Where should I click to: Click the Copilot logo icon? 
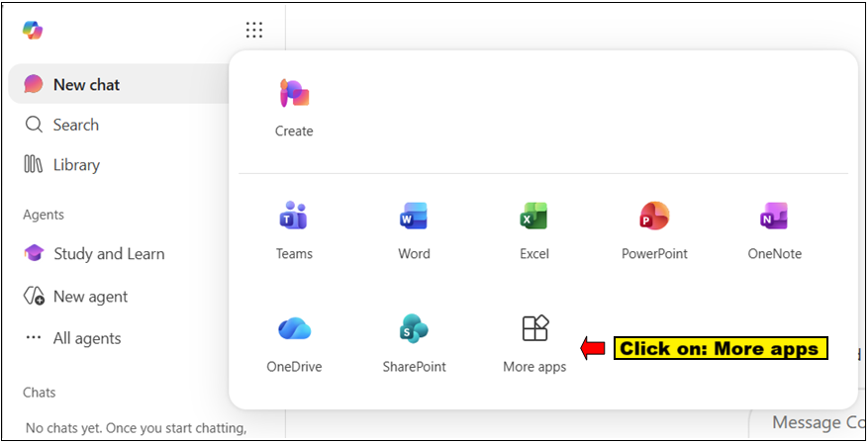pyautogui.click(x=33, y=30)
